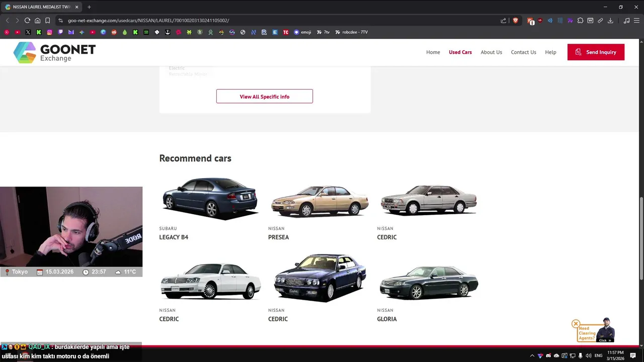
Task: Open the Help menu item
Action: 550,52
